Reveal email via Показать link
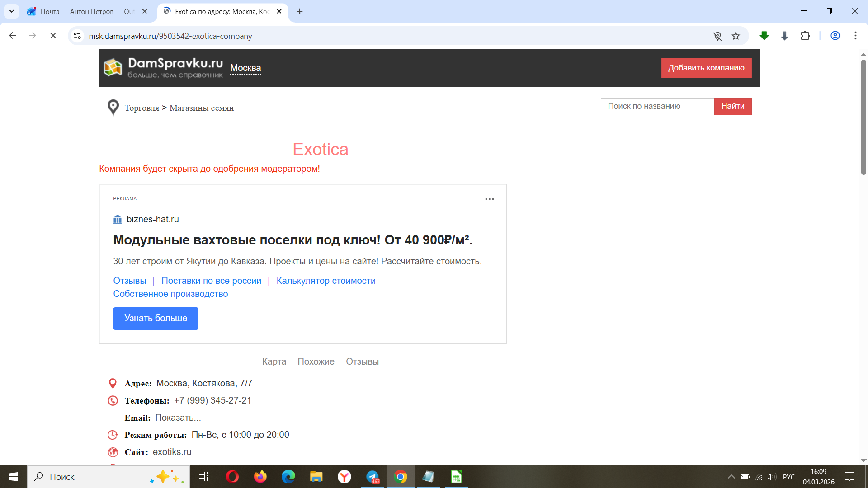868x488 pixels. click(178, 418)
